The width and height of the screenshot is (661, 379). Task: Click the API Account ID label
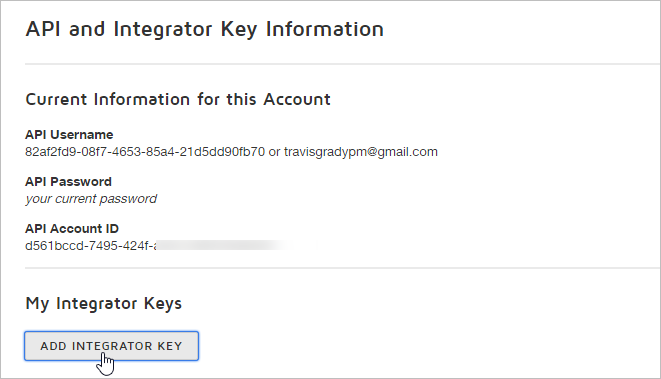click(72, 228)
